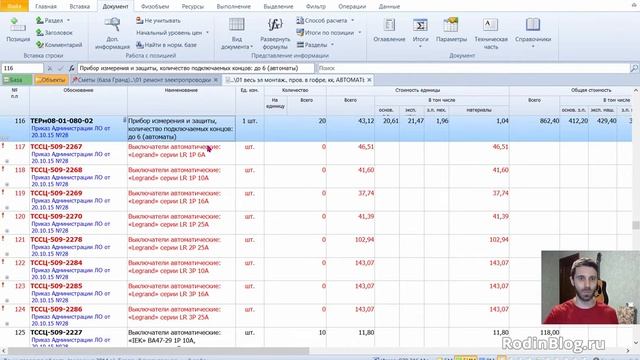Insert a Комментарий row
Screen dimensions: 640x360
click(59, 45)
